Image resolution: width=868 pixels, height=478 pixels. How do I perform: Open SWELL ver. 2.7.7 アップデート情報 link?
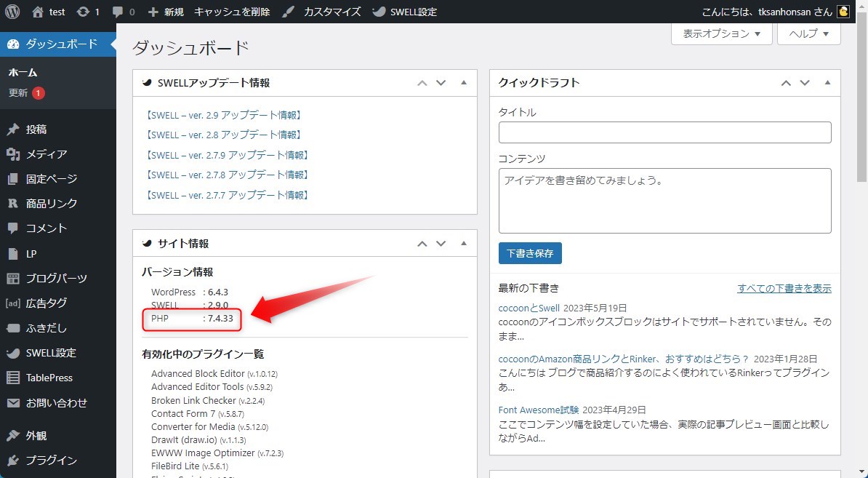(x=227, y=195)
